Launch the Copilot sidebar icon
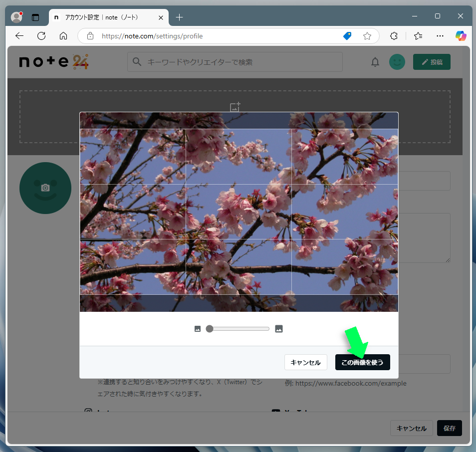Screen dimensions: 476x452 coord(461,36)
